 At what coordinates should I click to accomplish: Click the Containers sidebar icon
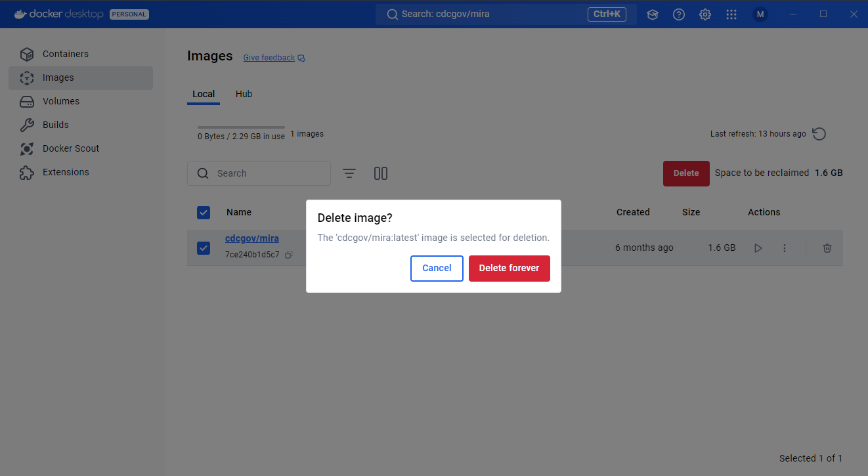[27, 54]
